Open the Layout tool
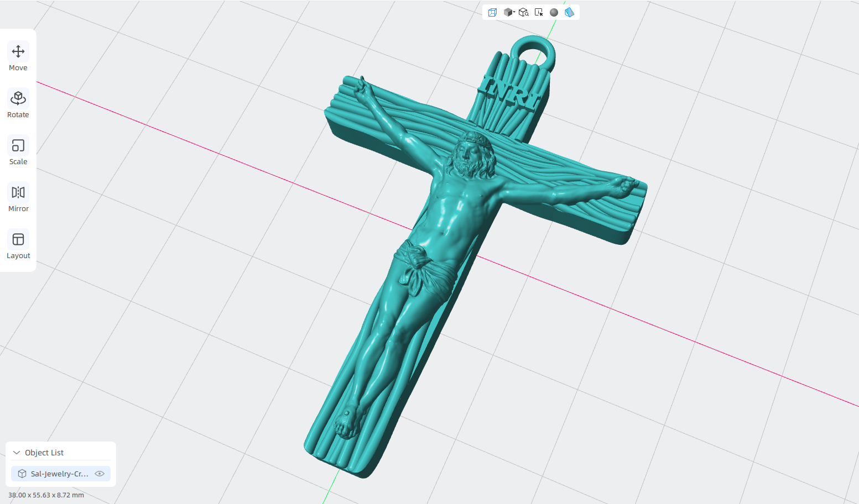 pos(18,245)
